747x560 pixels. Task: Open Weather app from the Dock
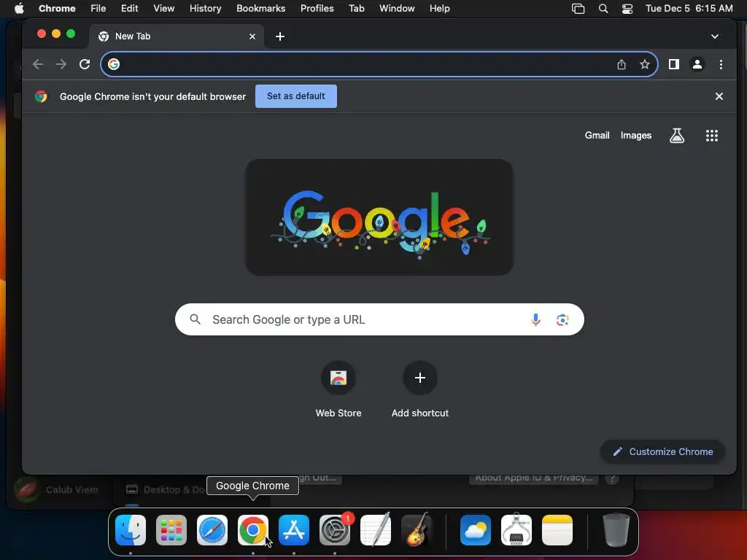[476, 530]
